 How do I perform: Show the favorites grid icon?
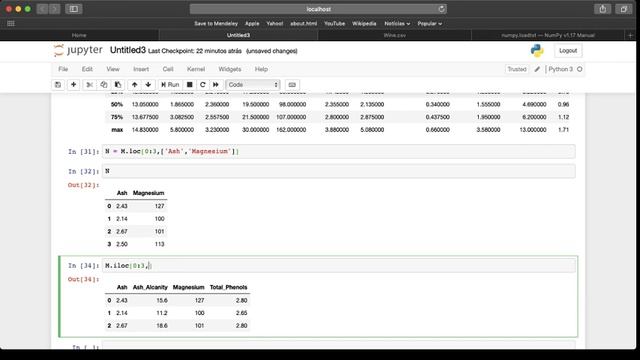(x=11, y=24)
